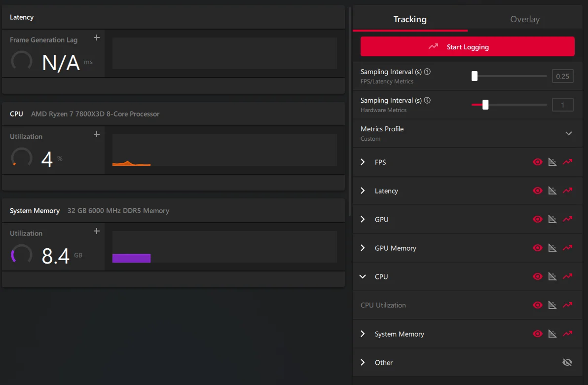Toggle logging trend icon for GPU row

click(567, 219)
